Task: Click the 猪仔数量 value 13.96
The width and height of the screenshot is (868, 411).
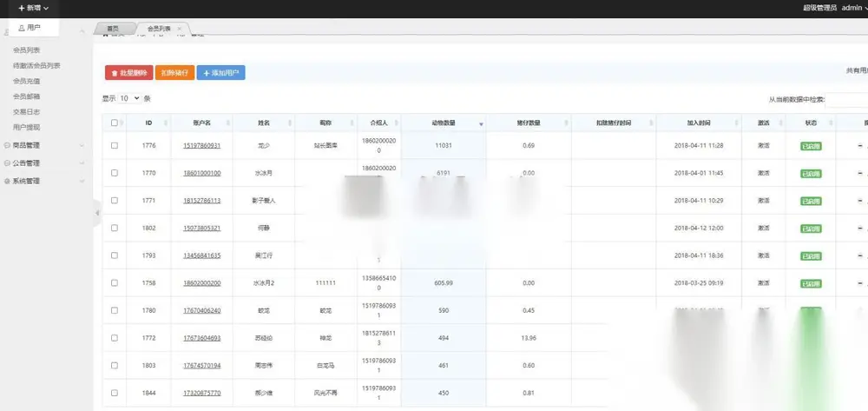Action: coord(529,338)
